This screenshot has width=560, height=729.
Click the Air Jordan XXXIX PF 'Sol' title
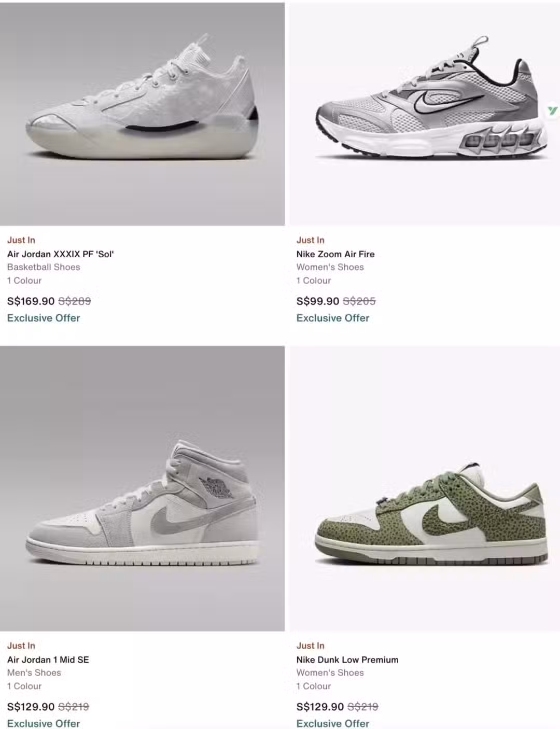61,254
